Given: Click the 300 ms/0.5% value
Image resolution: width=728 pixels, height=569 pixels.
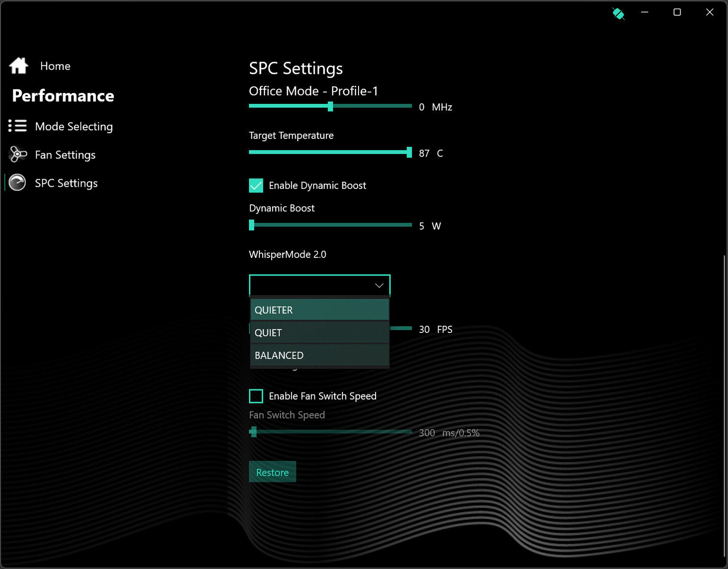Looking at the screenshot, I should coord(449,433).
